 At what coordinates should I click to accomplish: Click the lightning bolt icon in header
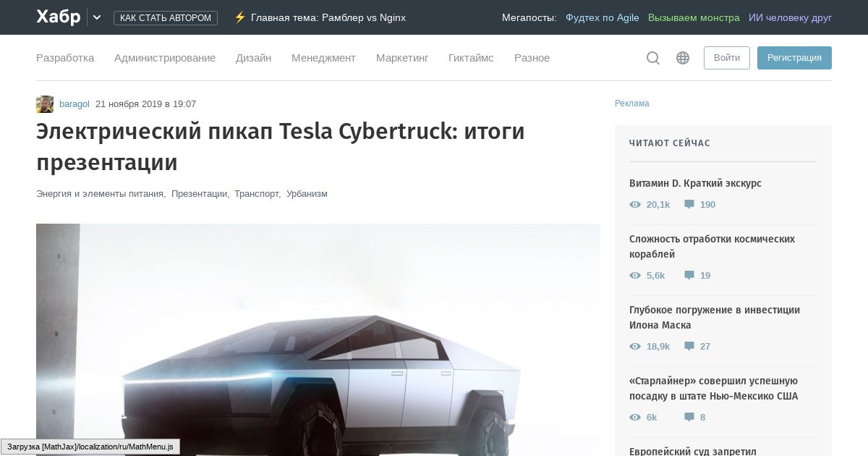tap(240, 17)
